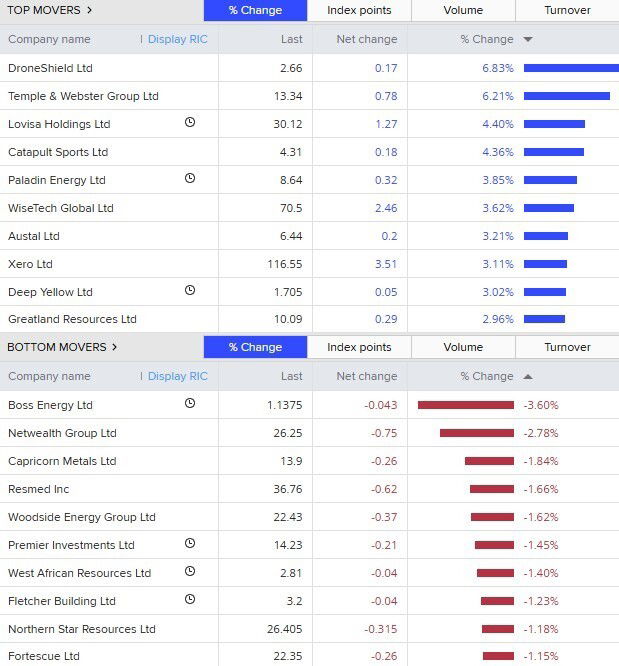Click the blue bar for Temple & Webster

pos(566,96)
